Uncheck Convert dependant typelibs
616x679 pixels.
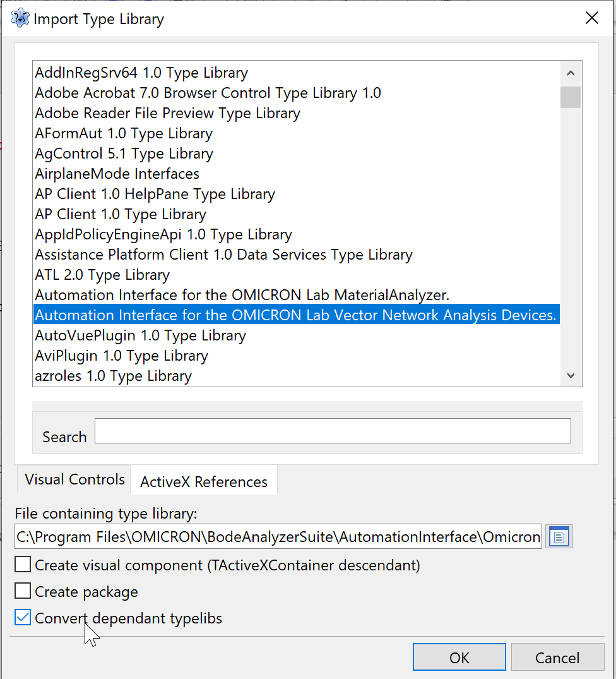point(23,618)
